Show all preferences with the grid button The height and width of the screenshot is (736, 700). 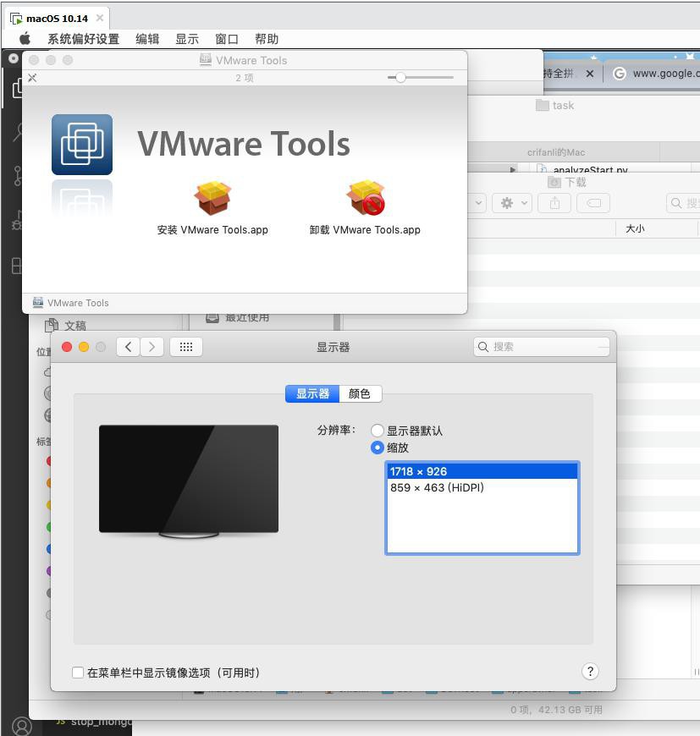point(186,347)
